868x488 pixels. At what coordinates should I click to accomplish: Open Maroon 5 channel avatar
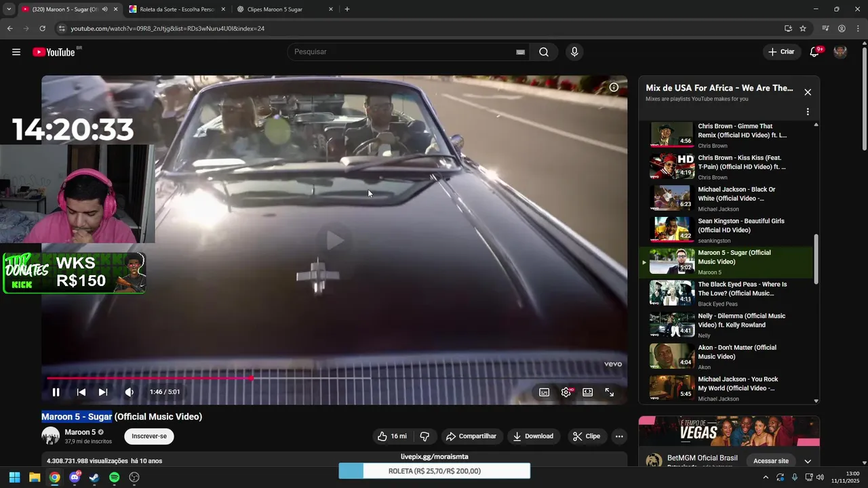pyautogui.click(x=51, y=436)
